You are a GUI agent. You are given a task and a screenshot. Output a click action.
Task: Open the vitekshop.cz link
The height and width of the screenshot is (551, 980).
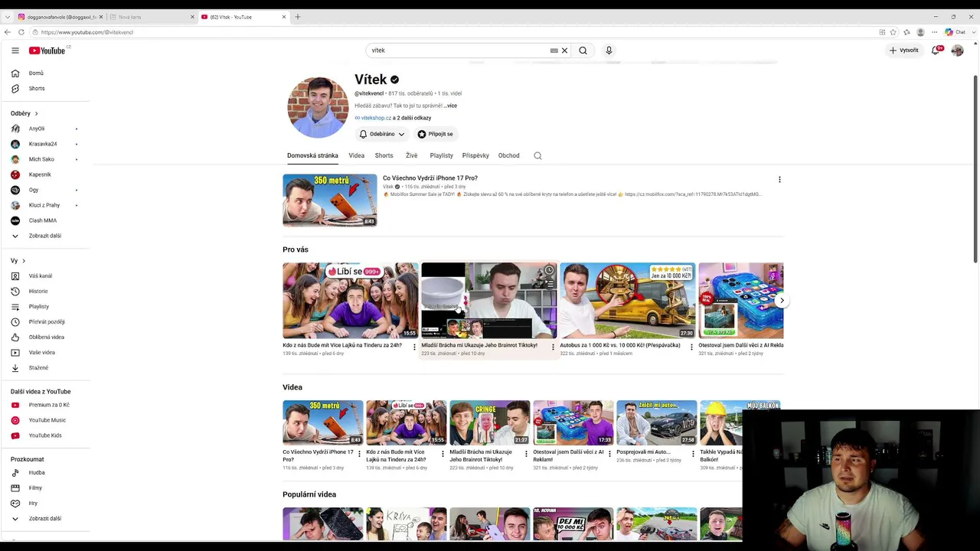pos(376,118)
